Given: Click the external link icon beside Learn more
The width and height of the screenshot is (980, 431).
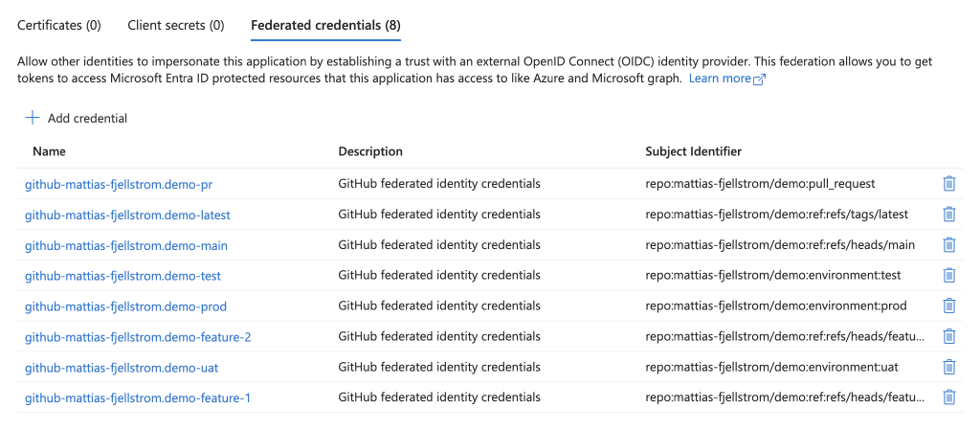Looking at the screenshot, I should coord(759,79).
